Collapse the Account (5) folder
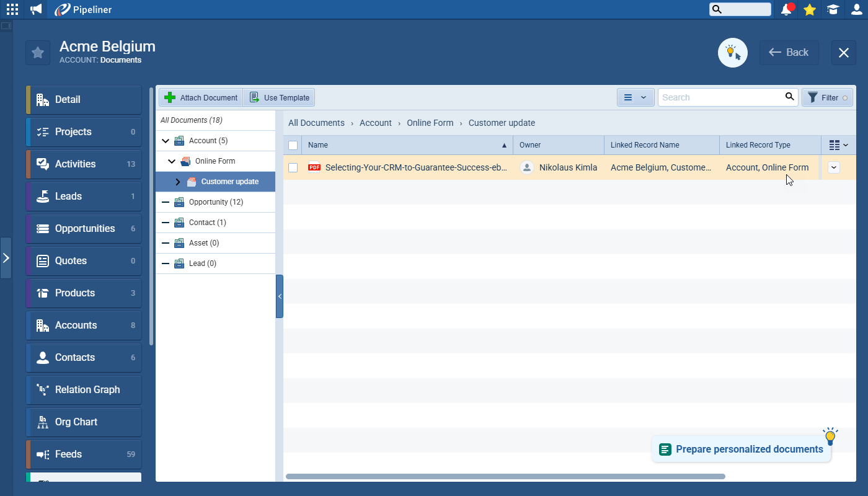This screenshot has width=868, height=496. coord(166,141)
